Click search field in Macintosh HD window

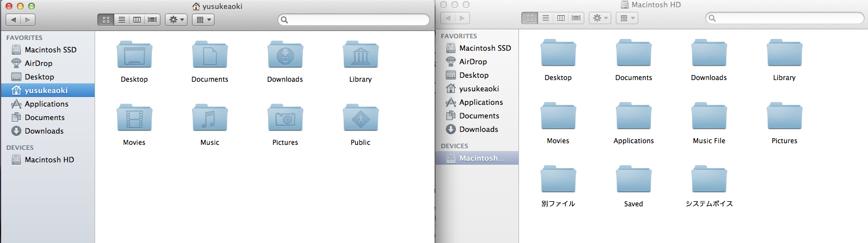[x=785, y=18]
